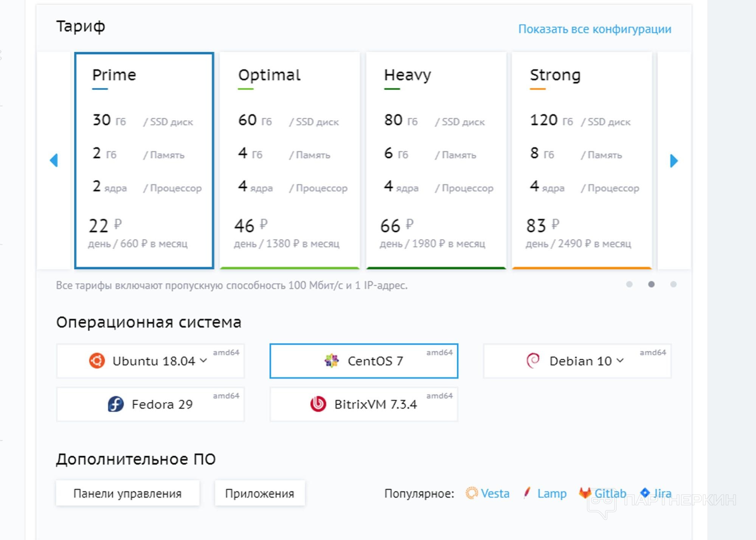Click Debian 10 label text

point(581,361)
